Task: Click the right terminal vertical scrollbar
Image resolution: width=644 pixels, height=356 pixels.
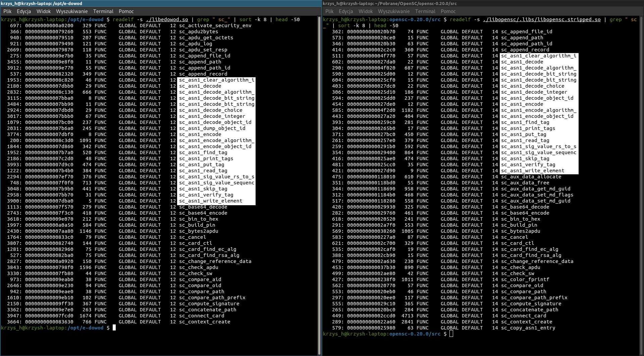Action: coord(641,185)
